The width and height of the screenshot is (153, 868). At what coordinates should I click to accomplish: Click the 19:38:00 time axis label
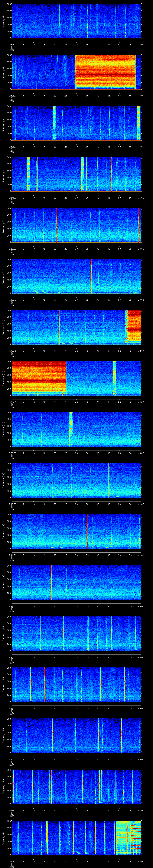12,402
